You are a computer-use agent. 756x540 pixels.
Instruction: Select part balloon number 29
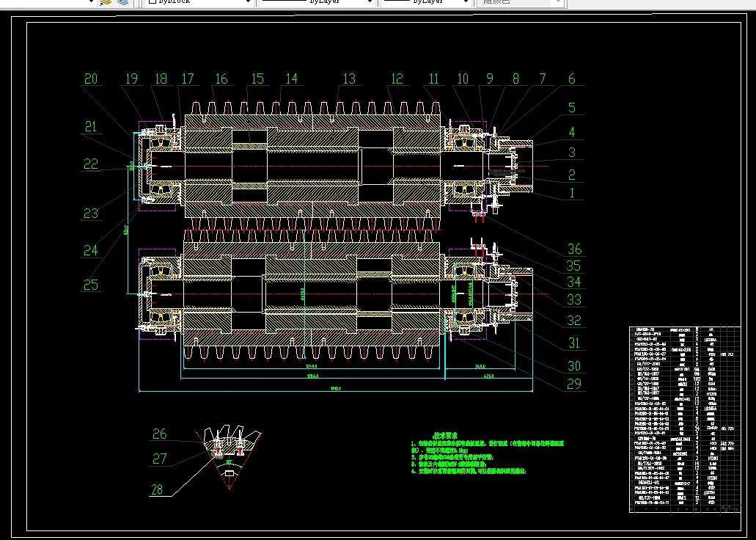point(573,384)
